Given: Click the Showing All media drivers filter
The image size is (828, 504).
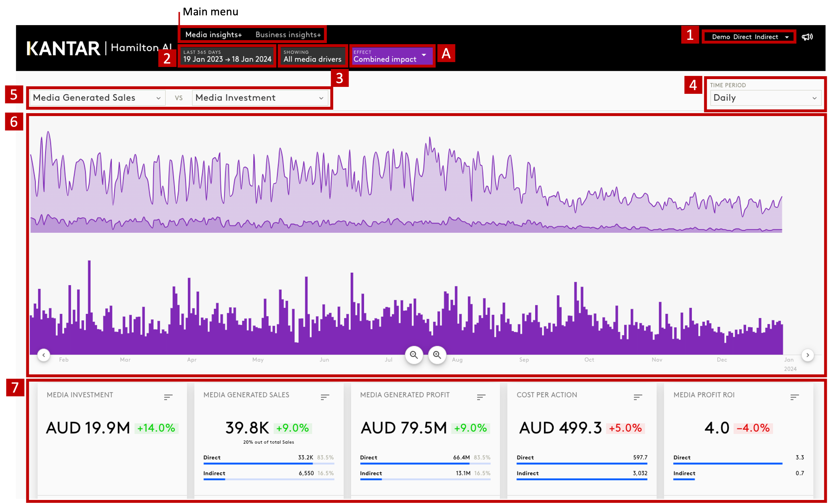Looking at the screenshot, I should 312,56.
